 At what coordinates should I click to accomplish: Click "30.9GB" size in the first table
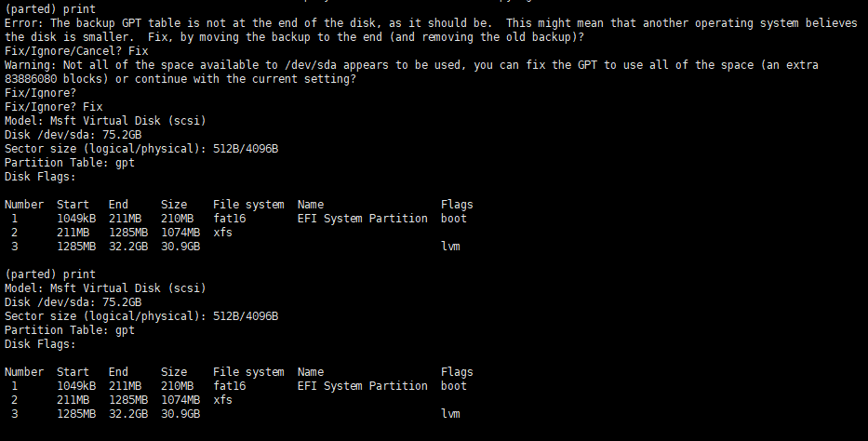tap(180, 247)
